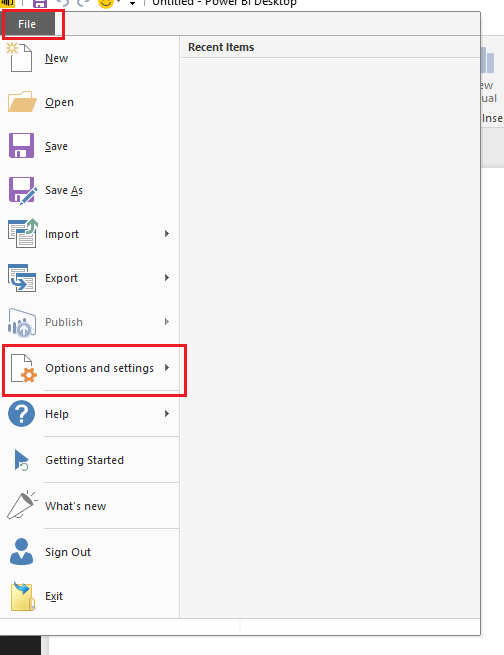
Task: Click the Open folder icon
Action: [22, 102]
